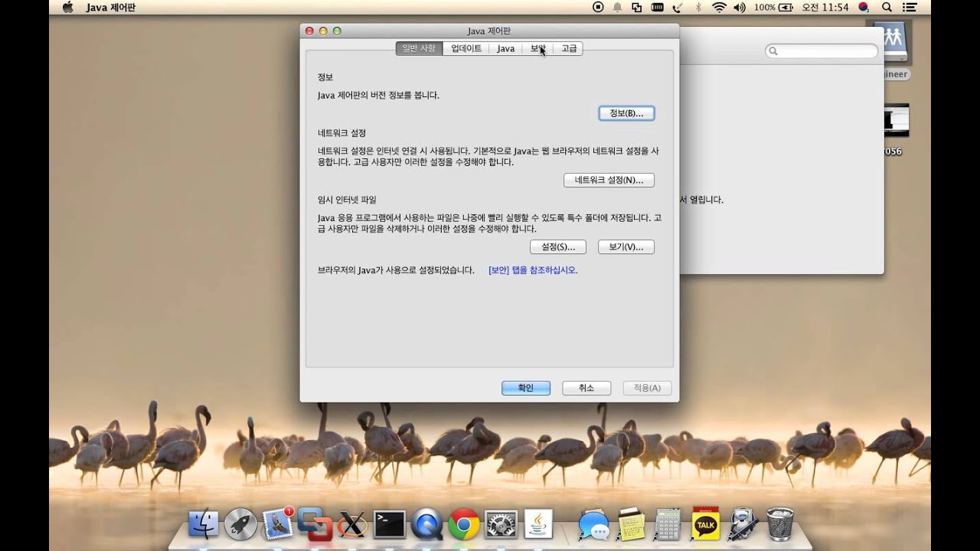The width and height of the screenshot is (980, 551).
Task: Open X11 app in the dock
Action: 352,524
